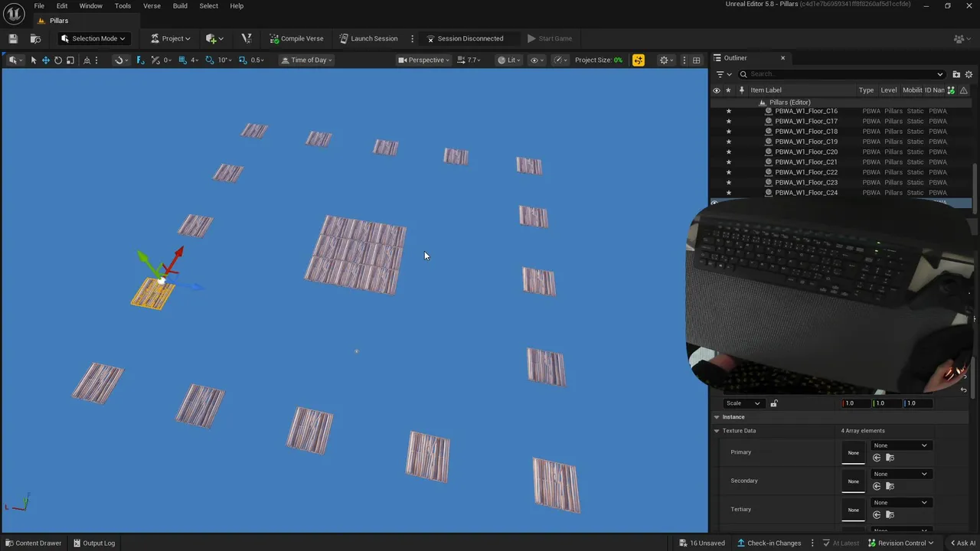Activate the scale tool
This screenshot has width=980, height=551.
[70, 60]
